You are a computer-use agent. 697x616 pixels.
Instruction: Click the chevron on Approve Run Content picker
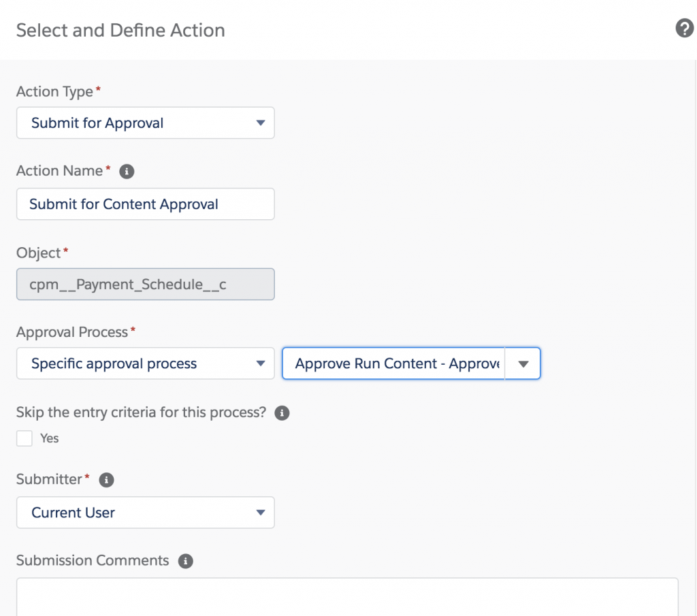(x=523, y=363)
